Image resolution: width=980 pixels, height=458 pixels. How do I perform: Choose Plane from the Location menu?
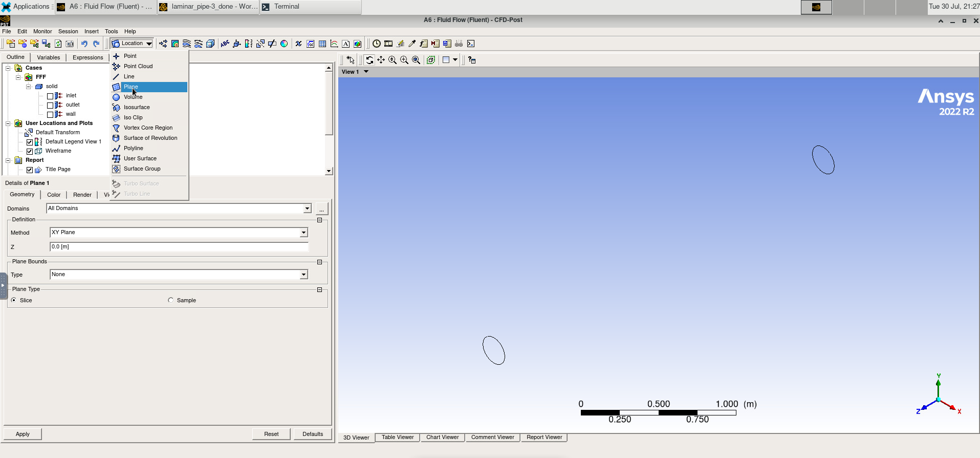pos(149,87)
